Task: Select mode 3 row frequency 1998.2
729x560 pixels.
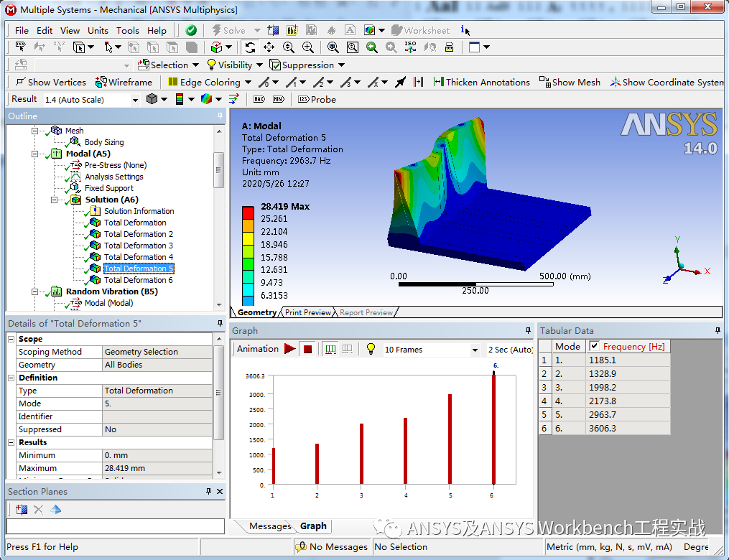Action: click(627, 387)
